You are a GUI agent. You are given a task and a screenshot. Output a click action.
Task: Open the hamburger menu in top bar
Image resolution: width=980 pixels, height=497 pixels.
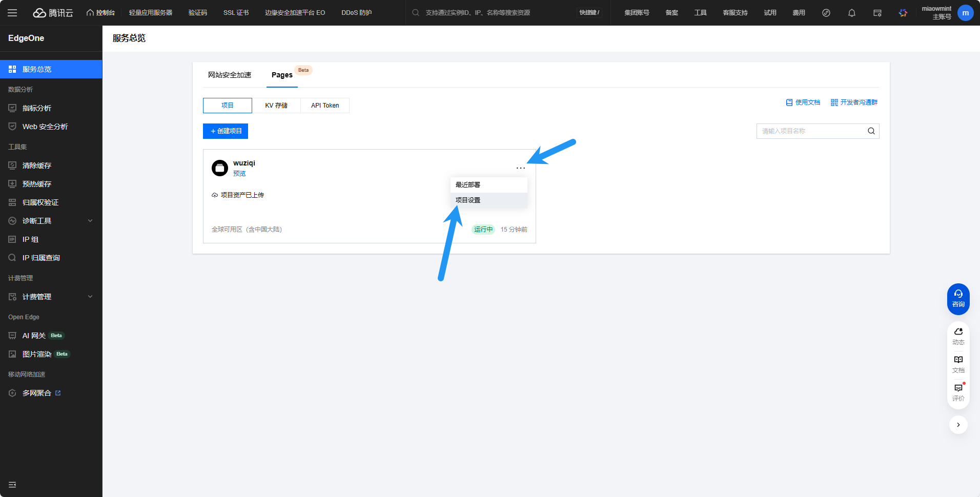tap(12, 13)
